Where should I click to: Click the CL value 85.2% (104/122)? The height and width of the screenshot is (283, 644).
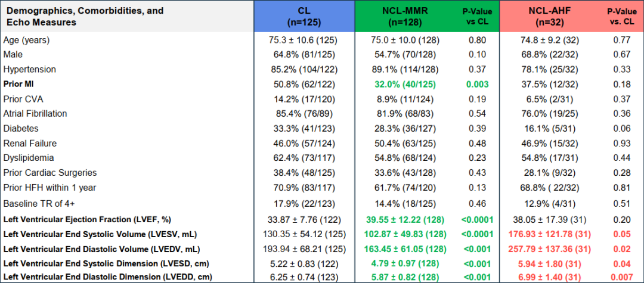(x=304, y=69)
